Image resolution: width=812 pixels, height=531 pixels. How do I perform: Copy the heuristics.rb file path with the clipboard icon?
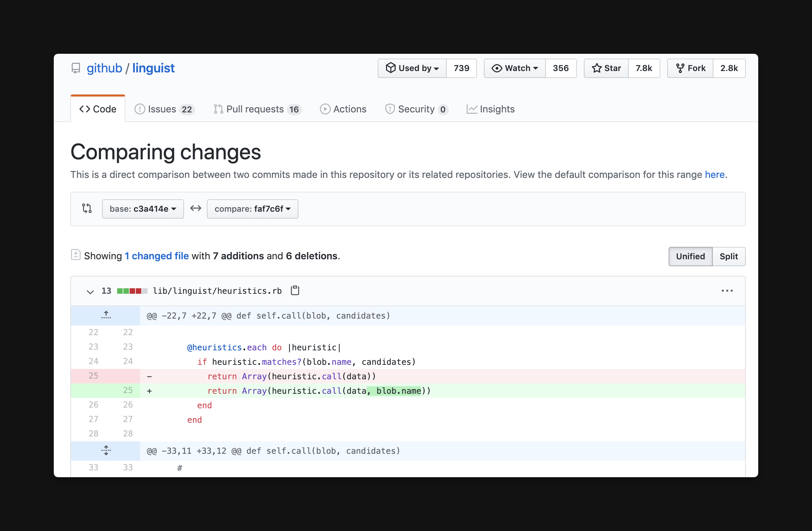click(295, 291)
